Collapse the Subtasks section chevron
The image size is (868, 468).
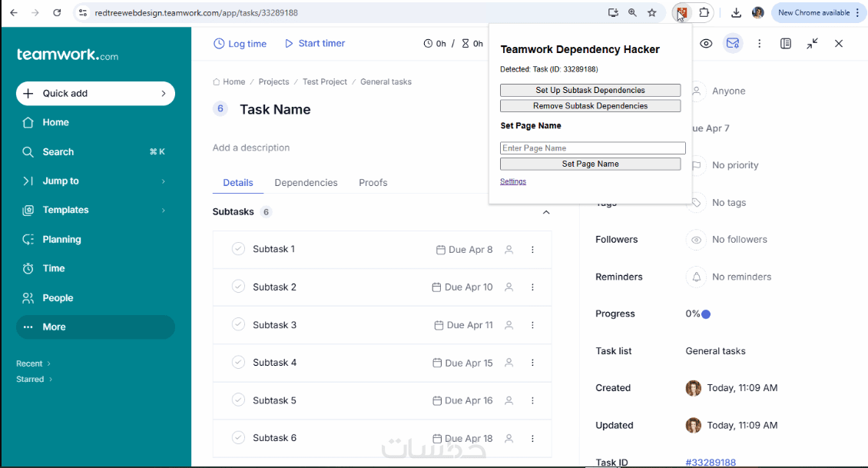pyautogui.click(x=546, y=212)
